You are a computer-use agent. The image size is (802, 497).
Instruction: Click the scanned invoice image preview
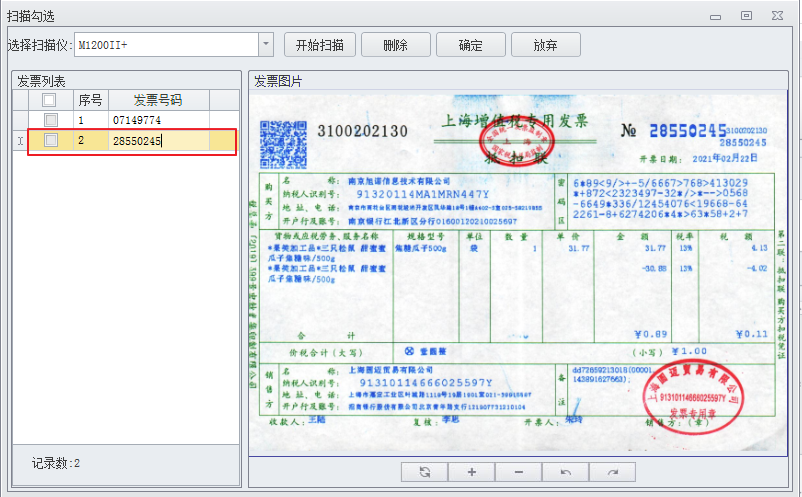pyautogui.click(x=518, y=273)
